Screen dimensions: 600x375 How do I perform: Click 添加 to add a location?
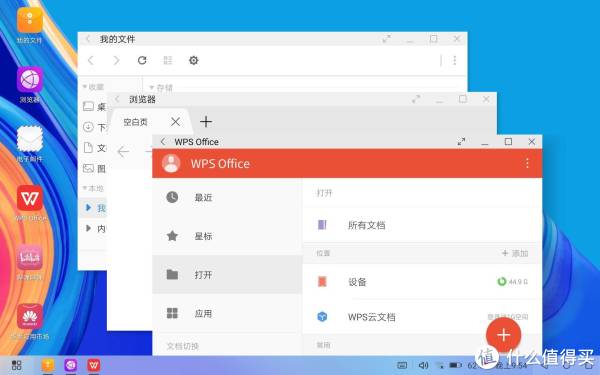click(x=515, y=253)
